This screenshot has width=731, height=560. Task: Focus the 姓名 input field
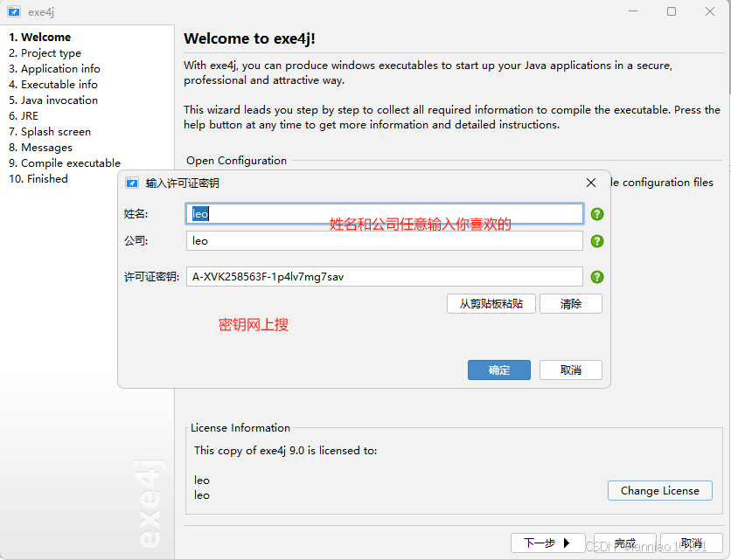[385, 214]
